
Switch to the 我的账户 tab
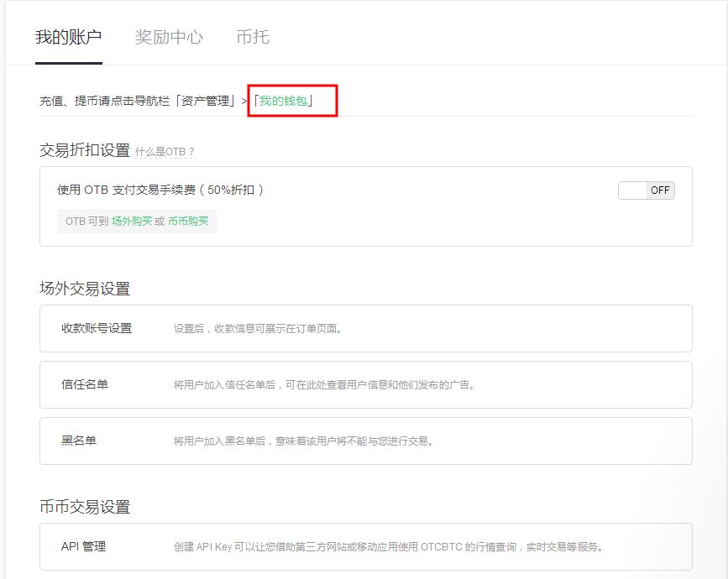68,37
